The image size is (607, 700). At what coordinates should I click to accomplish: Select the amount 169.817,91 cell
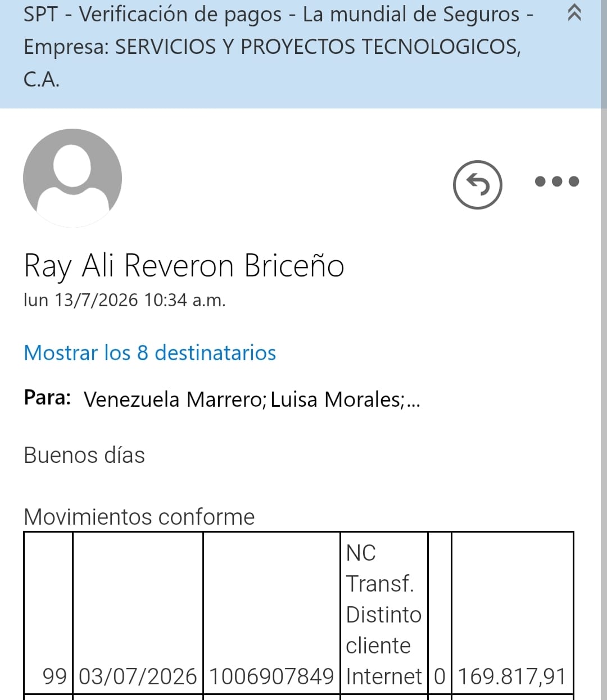(x=512, y=613)
